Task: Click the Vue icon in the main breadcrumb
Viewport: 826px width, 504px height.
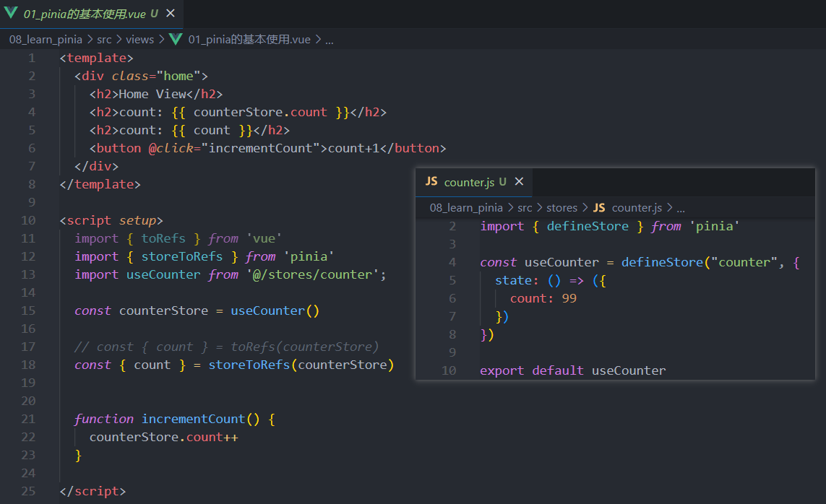Action: [176, 40]
